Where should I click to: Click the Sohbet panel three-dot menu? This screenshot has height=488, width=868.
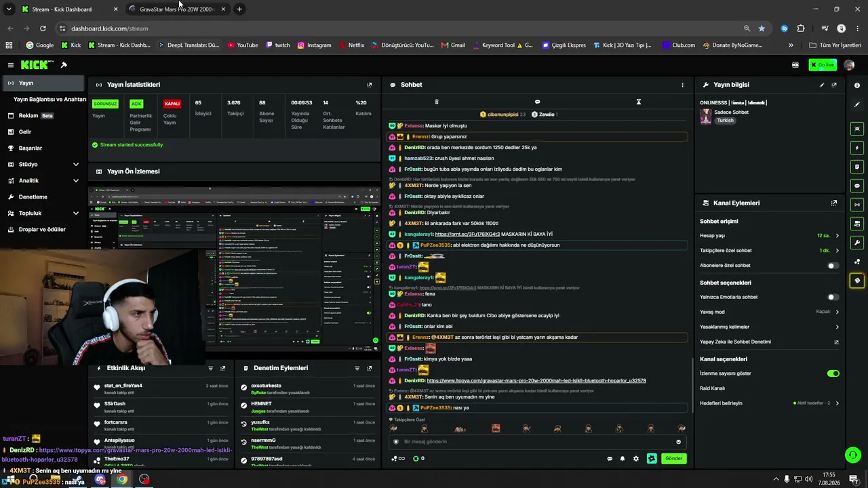(x=682, y=85)
